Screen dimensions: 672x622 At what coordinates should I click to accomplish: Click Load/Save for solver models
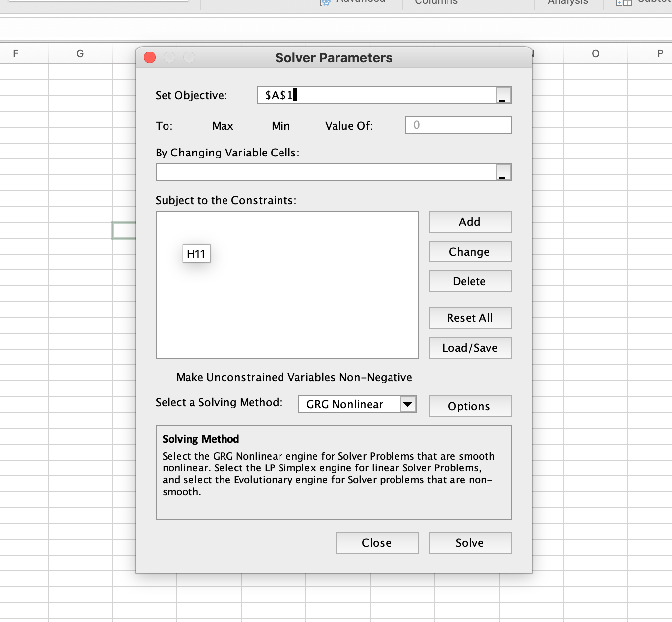point(470,348)
